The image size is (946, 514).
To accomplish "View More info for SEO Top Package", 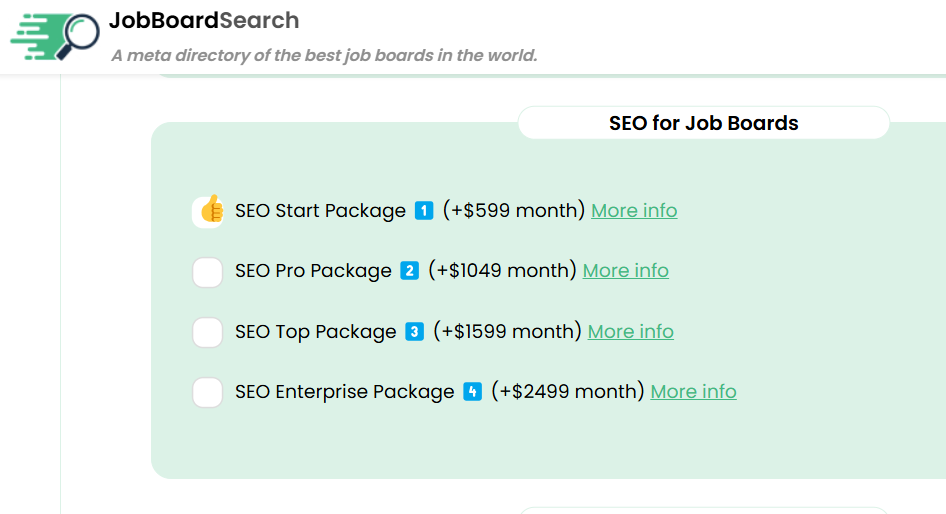I will coord(630,332).
